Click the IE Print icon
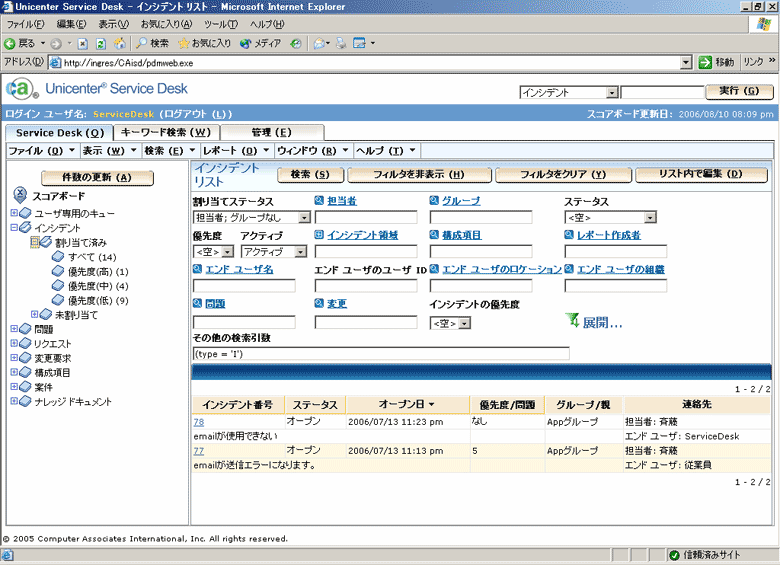Image resolution: width=780 pixels, height=565 pixels. 341,43
